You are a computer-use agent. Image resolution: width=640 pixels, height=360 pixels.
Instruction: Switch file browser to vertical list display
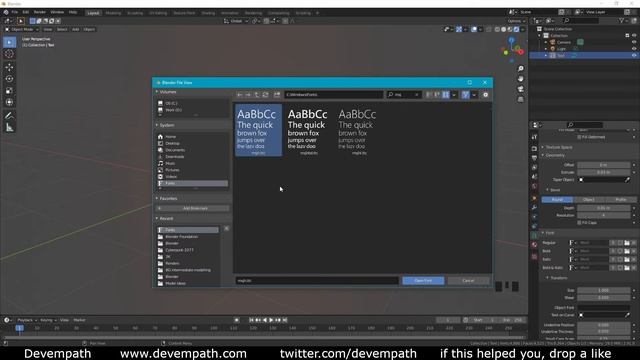429,95
